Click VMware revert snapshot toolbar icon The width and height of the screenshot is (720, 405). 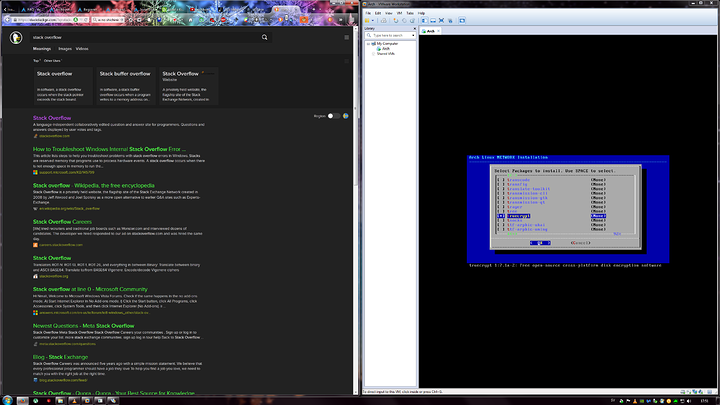(404, 20)
